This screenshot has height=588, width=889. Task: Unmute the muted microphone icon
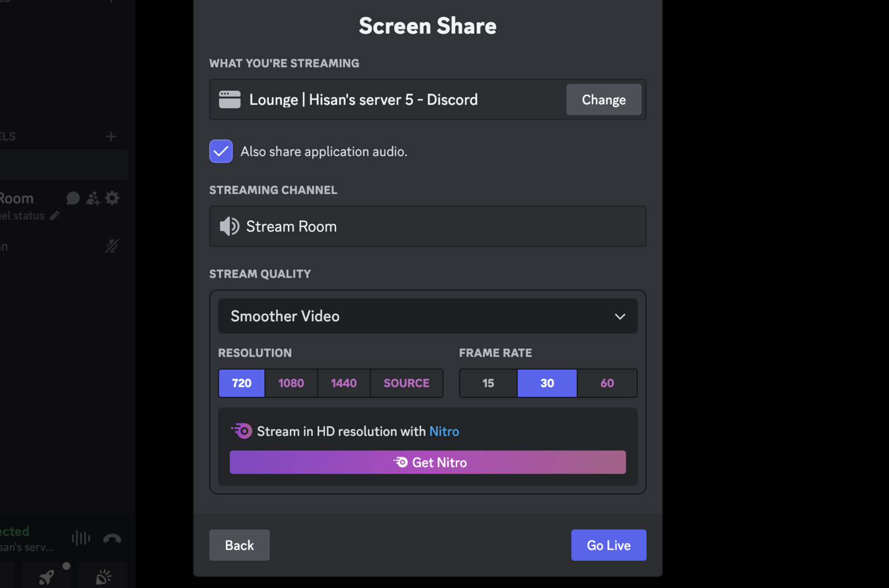click(111, 245)
